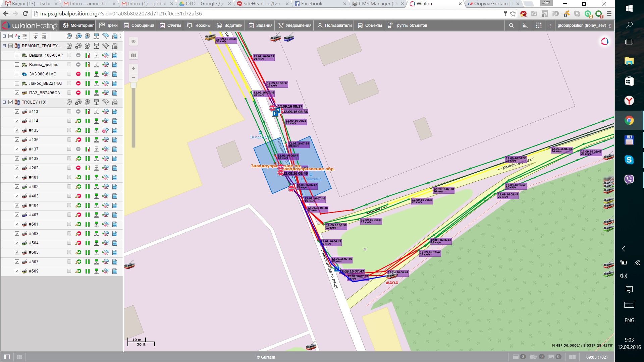
Task: Open the apps grid icon in toolbar
Action: tap(538, 25)
